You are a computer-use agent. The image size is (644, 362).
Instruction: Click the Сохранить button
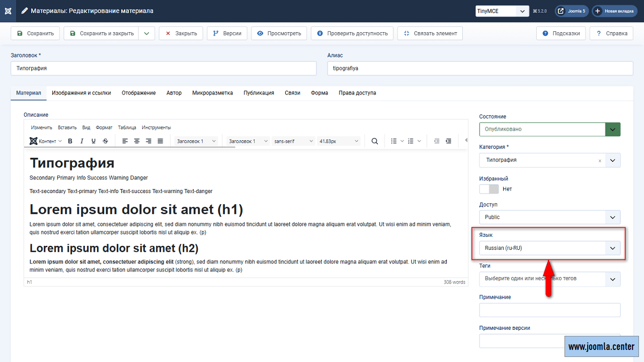(x=35, y=33)
